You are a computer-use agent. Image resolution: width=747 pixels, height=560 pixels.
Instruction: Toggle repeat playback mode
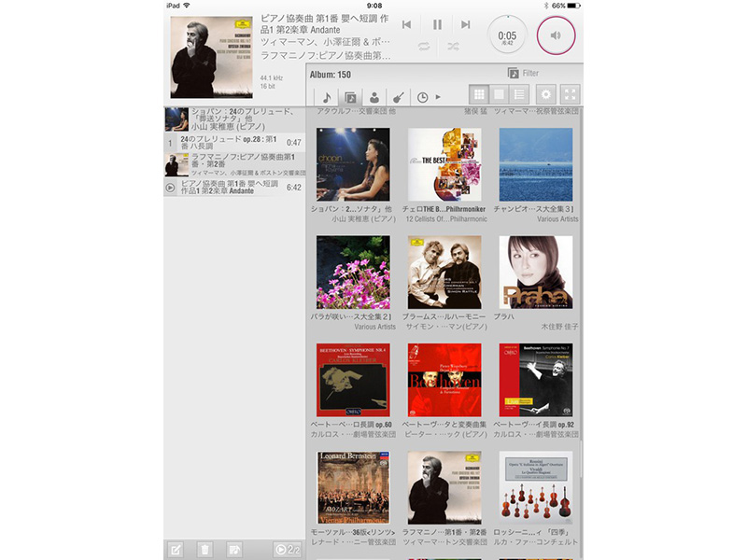coord(424,46)
